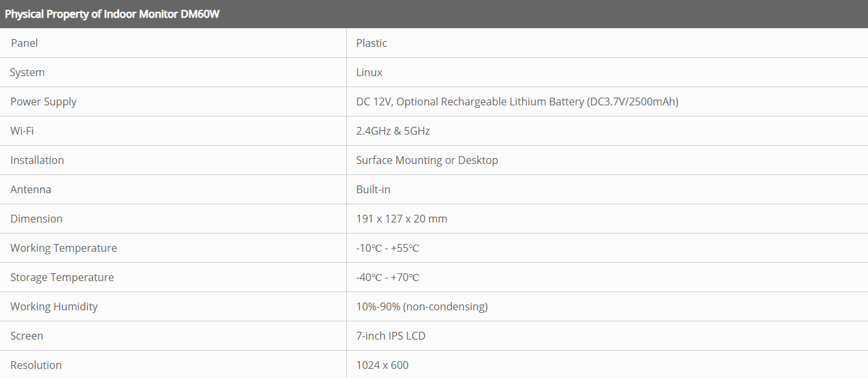
Task: Click the 'Physical Property of Indoor Monitor DM60W' header
Action: (x=112, y=14)
